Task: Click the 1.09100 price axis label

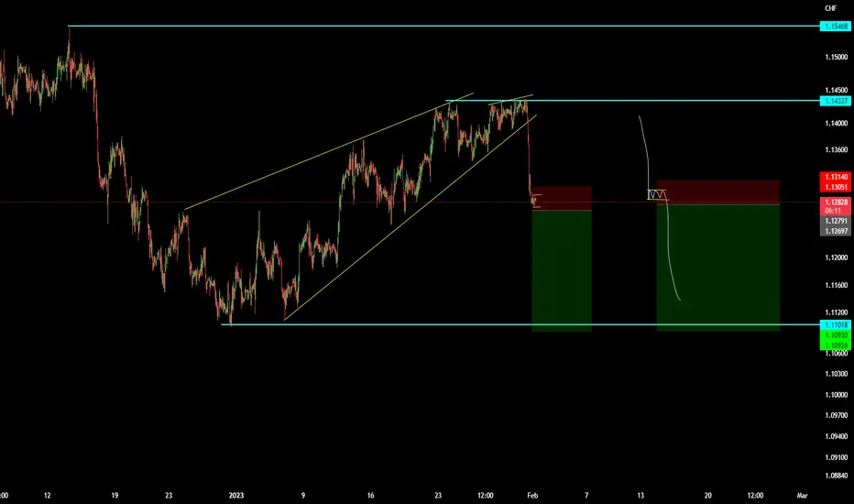Action: [x=836, y=457]
